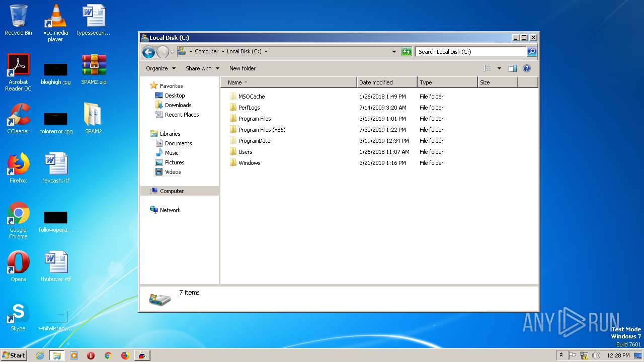644x362 pixels.
Task: Select the Windows folder
Action: coord(249,163)
